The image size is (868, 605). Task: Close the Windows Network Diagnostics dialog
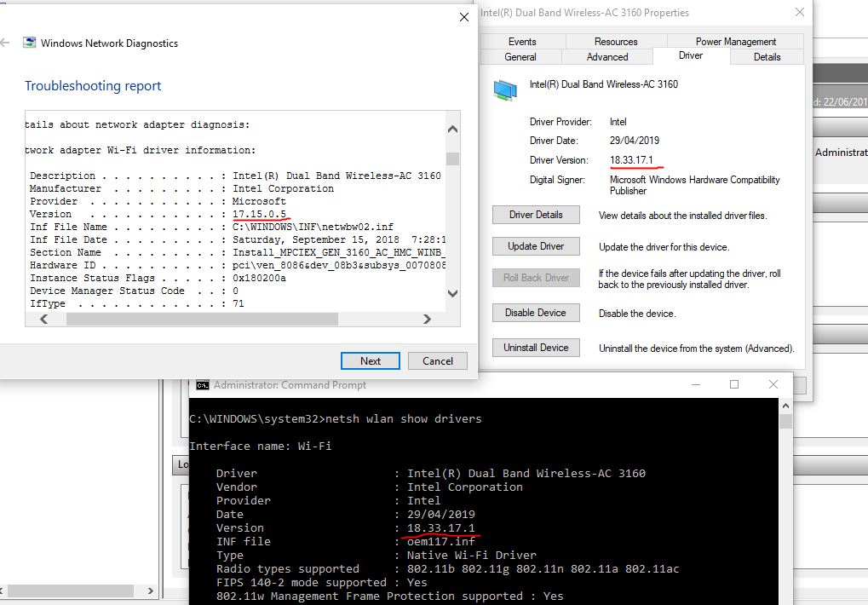pyautogui.click(x=464, y=17)
